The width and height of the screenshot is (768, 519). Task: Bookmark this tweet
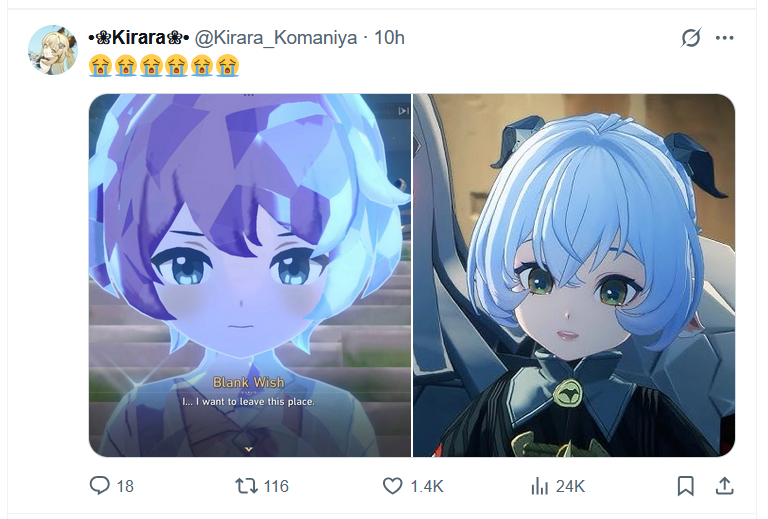pos(685,486)
